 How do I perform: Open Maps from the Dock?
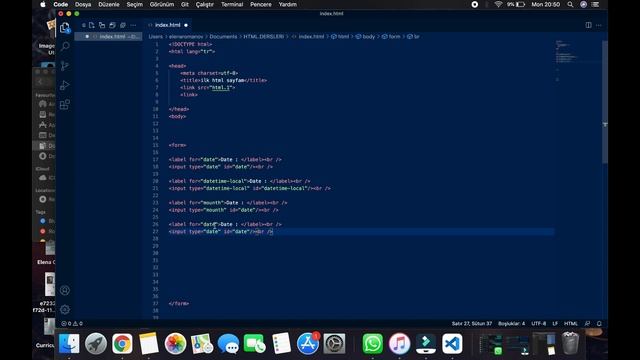(202, 343)
